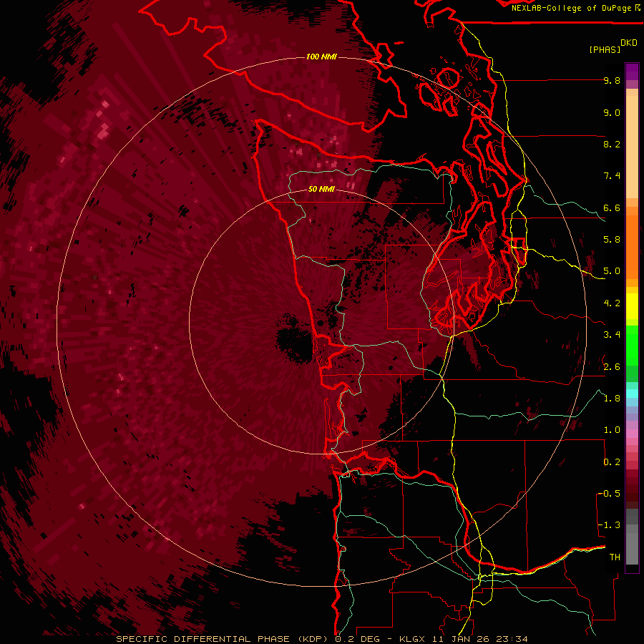Click the NEXLAB-College of DuPage label
The image size is (644, 644).
(x=571, y=8)
